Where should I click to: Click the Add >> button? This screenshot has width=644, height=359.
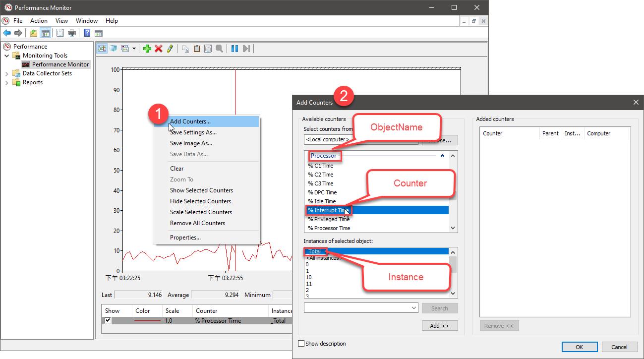pyautogui.click(x=439, y=326)
